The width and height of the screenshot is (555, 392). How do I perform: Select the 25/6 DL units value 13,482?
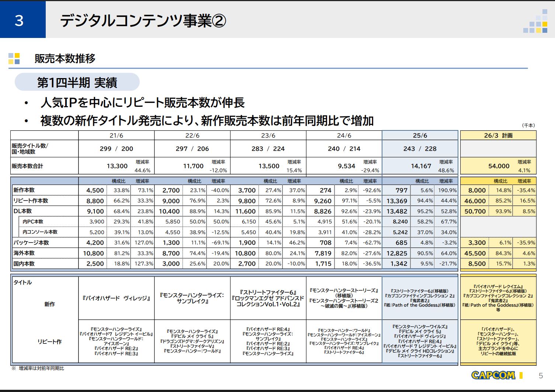pos(397,211)
